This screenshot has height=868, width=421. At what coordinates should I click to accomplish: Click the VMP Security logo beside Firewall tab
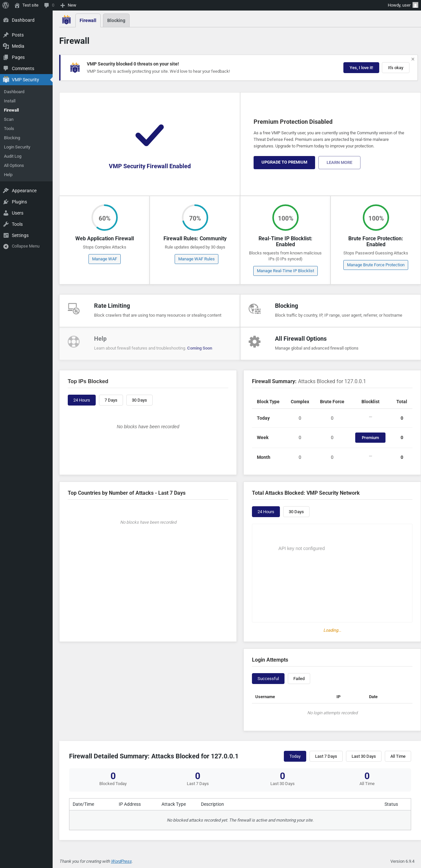click(66, 20)
